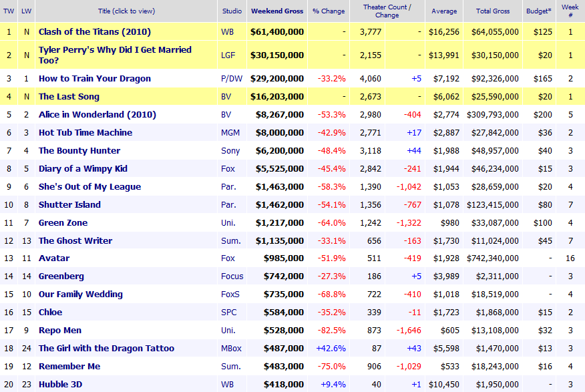Go to Hot Tub Time Machine page
Screen dimensions: 585x392
(x=85, y=132)
